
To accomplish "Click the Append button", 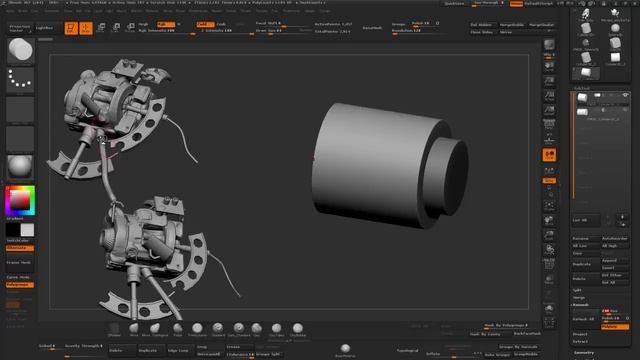I will (615, 260).
